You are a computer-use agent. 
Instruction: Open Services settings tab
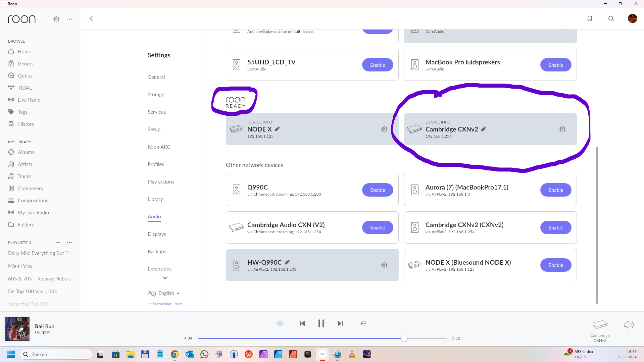click(x=157, y=112)
